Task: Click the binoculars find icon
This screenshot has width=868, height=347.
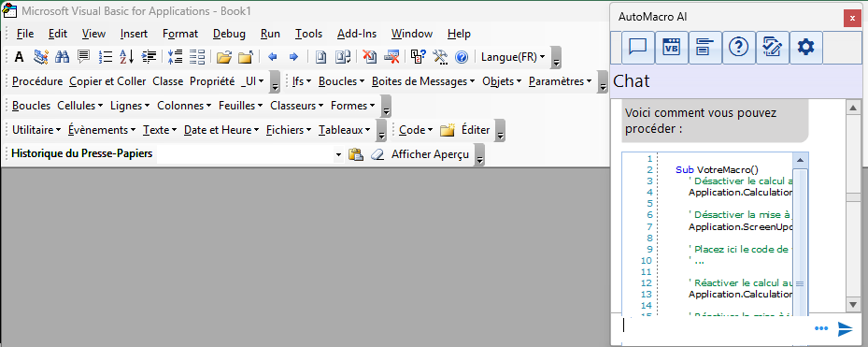Action: tap(62, 56)
